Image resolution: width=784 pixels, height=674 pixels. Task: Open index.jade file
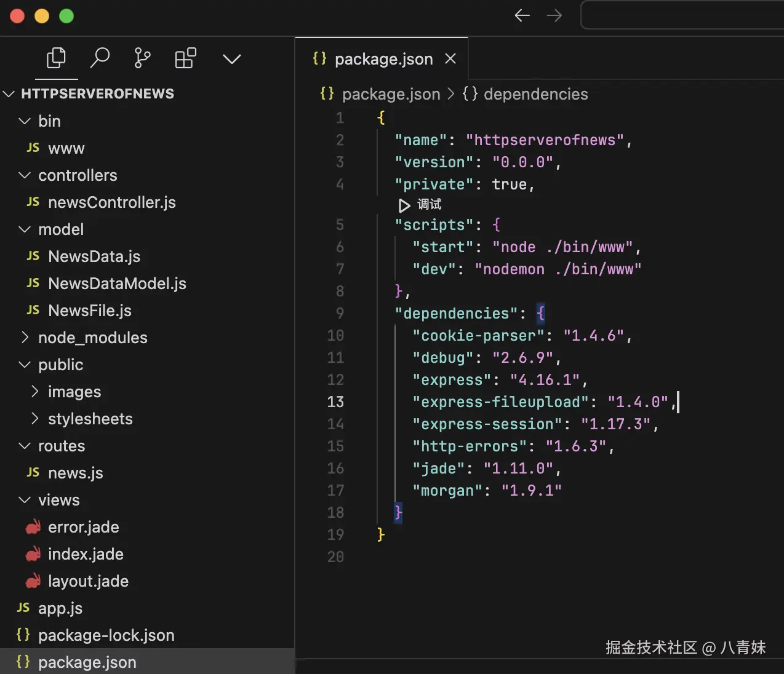(86, 554)
